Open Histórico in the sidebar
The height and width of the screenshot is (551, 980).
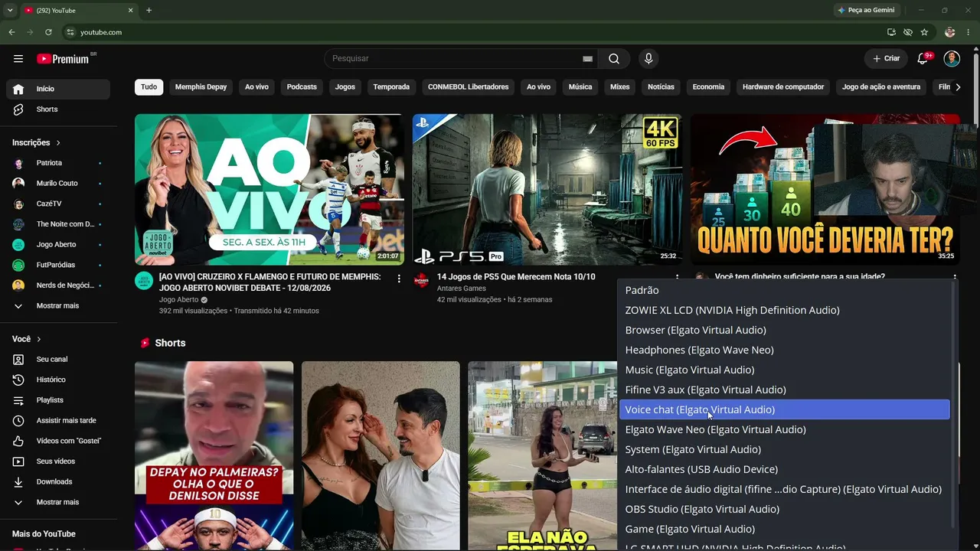pos(58,380)
